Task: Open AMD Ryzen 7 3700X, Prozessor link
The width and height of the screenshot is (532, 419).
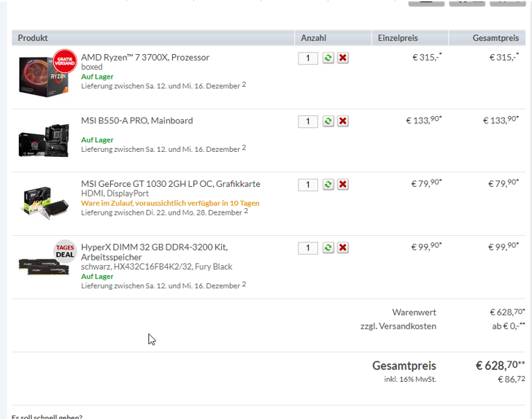Action: click(x=145, y=58)
